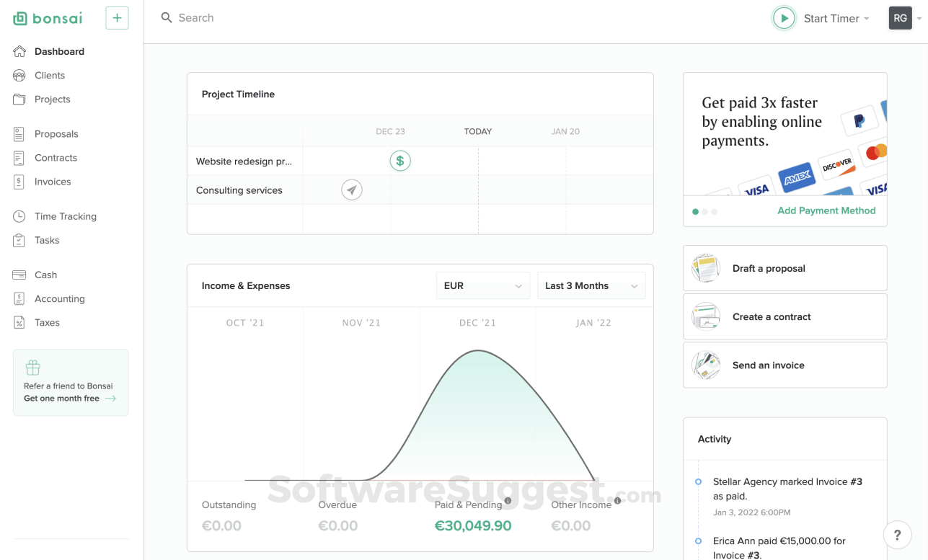
Task: Click the Bonsai logo
Action: (48, 18)
